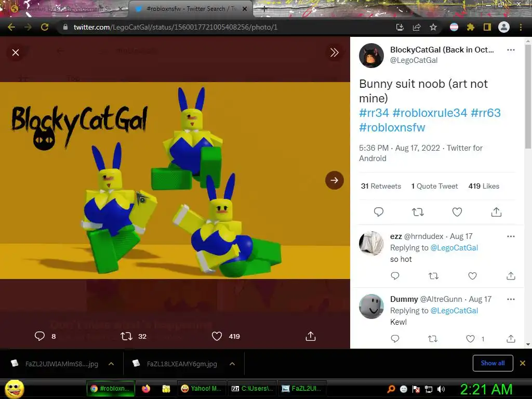This screenshot has height=399, width=532.
Task: Switch to Yahoo! M... taskbar window
Action: 202,389
